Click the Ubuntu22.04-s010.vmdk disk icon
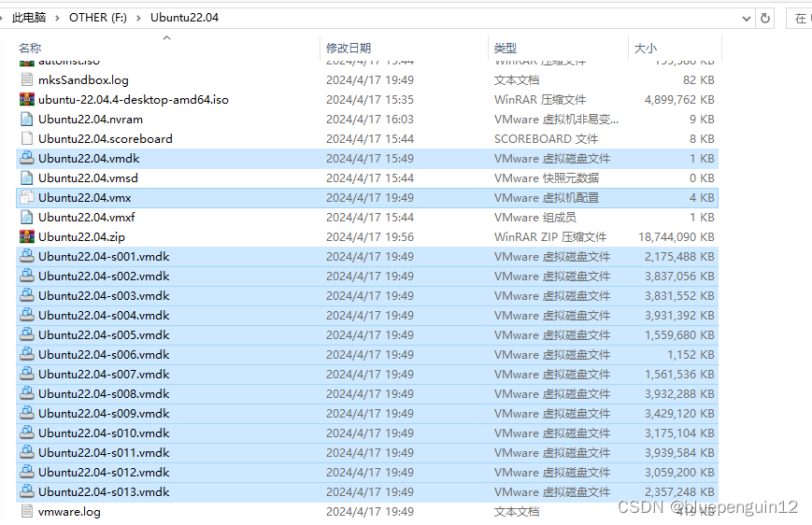812x525 pixels. (27, 433)
